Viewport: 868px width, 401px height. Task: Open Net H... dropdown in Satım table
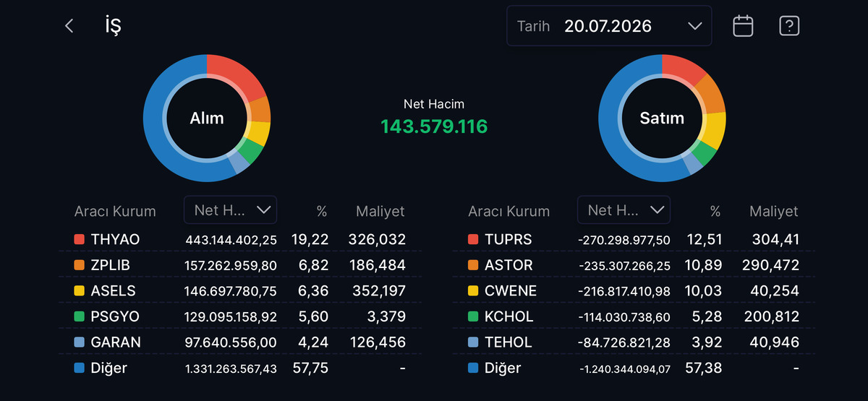[624, 210]
